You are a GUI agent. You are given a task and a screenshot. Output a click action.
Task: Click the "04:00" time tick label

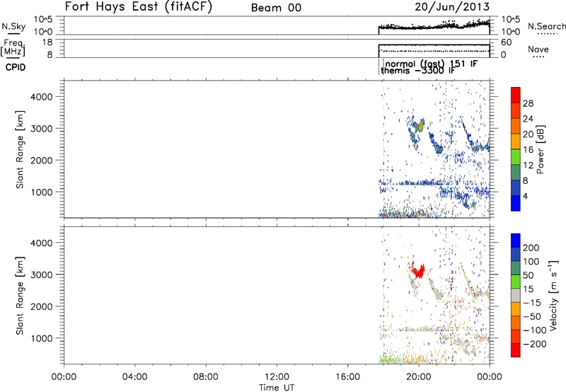pos(135,377)
